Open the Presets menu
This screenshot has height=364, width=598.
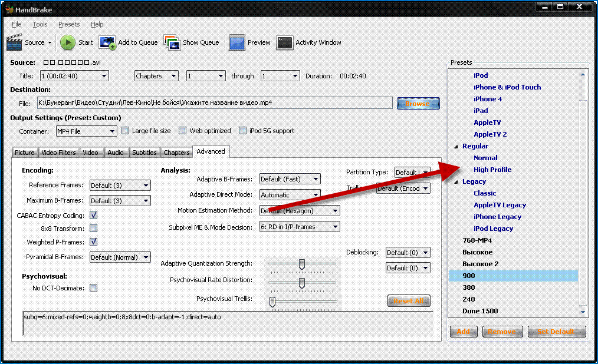point(69,24)
